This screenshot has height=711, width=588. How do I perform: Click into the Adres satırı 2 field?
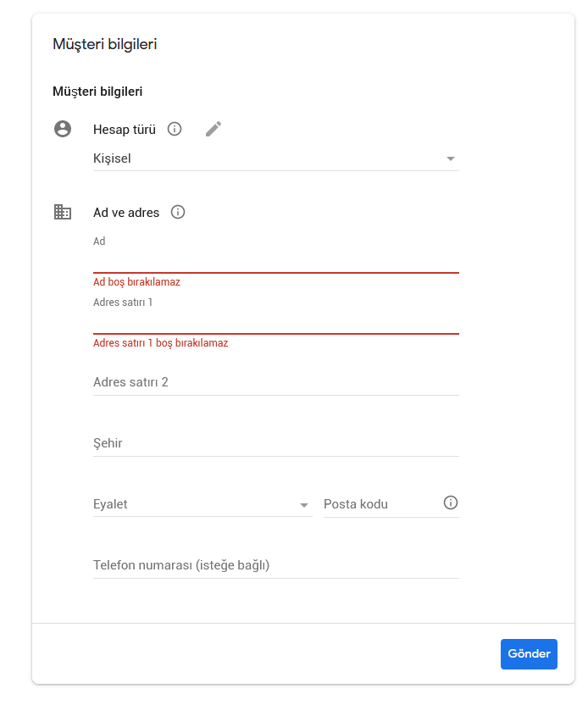point(275,383)
